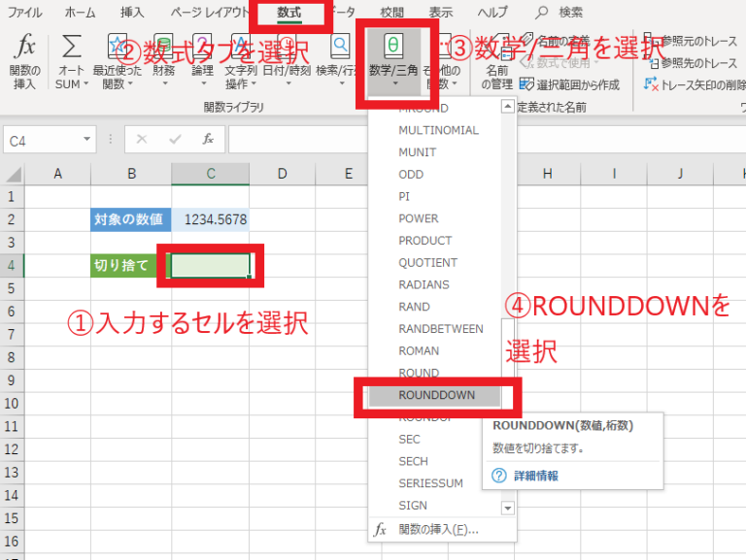Click 選択範囲から作成 icon
The image size is (746, 560).
tap(526, 84)
